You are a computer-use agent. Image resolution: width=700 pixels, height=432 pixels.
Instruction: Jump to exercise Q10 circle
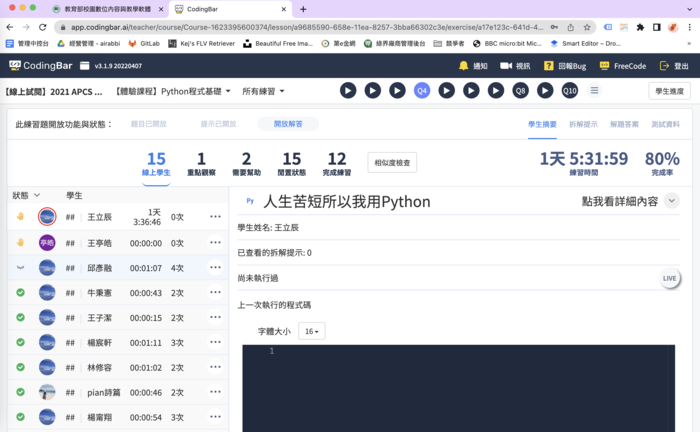point(569,90)
